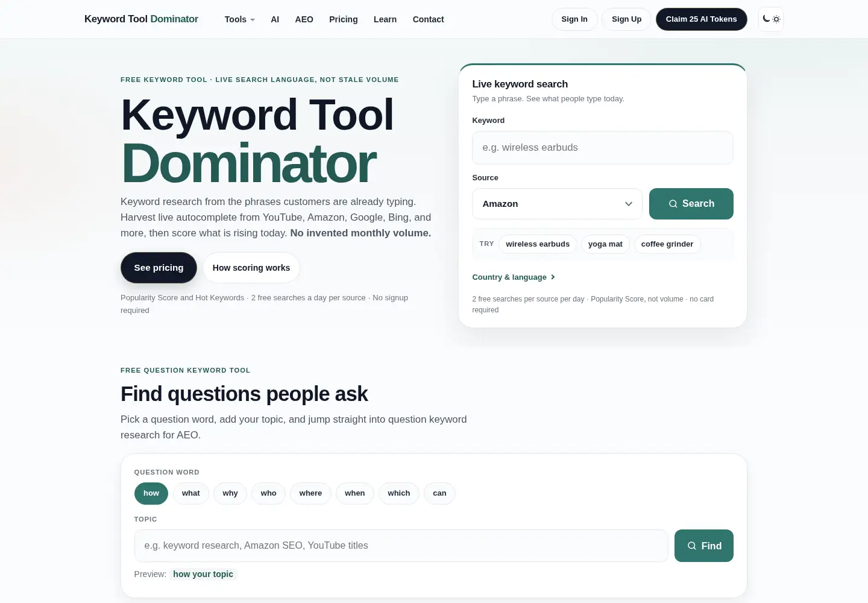
Task: Select the 'why' question word
Action: (x=230, y=493)
